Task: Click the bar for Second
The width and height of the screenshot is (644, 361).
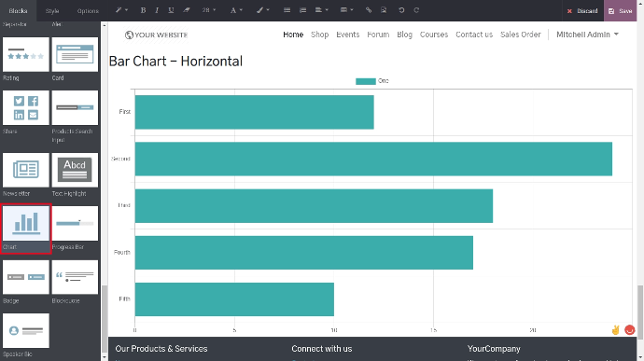Action: pyautogui.click(x=373, y=159)
